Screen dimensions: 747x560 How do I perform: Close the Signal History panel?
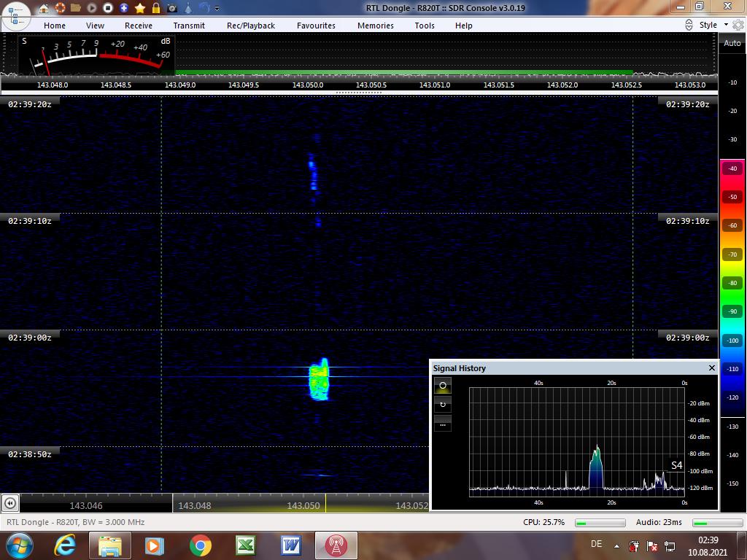[712, 368]
